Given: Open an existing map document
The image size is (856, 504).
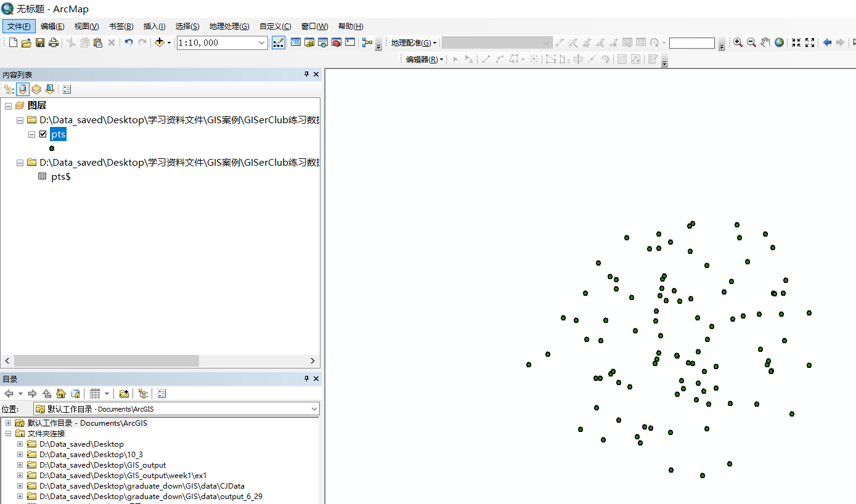Looking at the screenshot, I should (x=26, y=43).
